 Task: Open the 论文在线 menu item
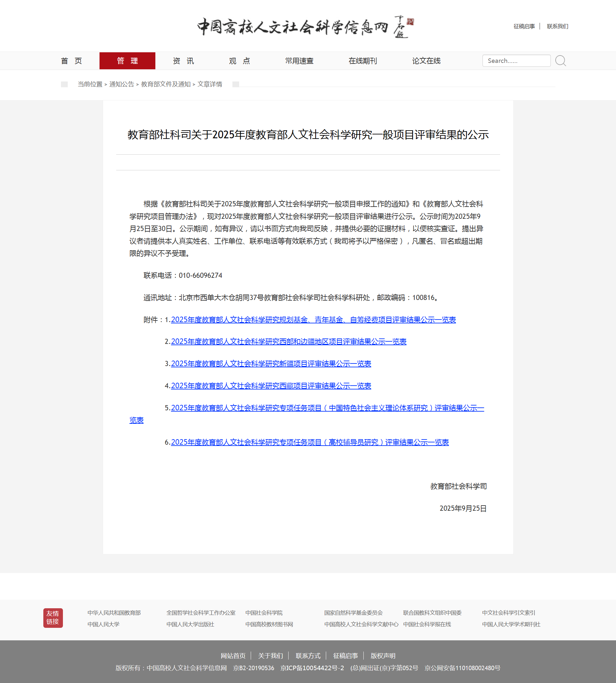[x=426, y=61]
